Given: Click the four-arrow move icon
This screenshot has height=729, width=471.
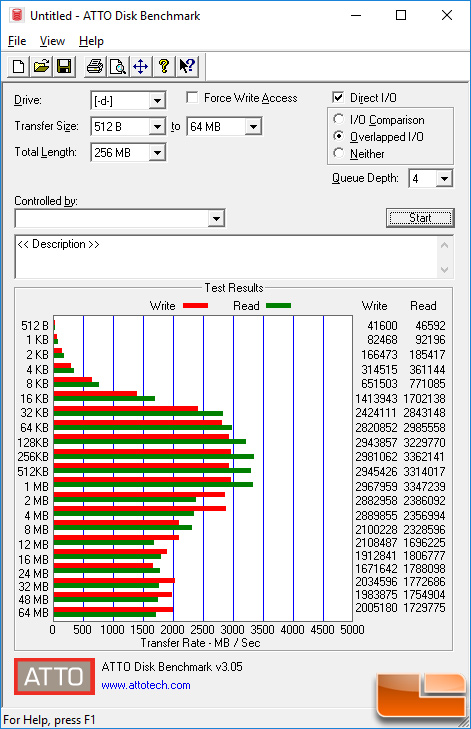Looking at the screenshot, I should point(140,66).
